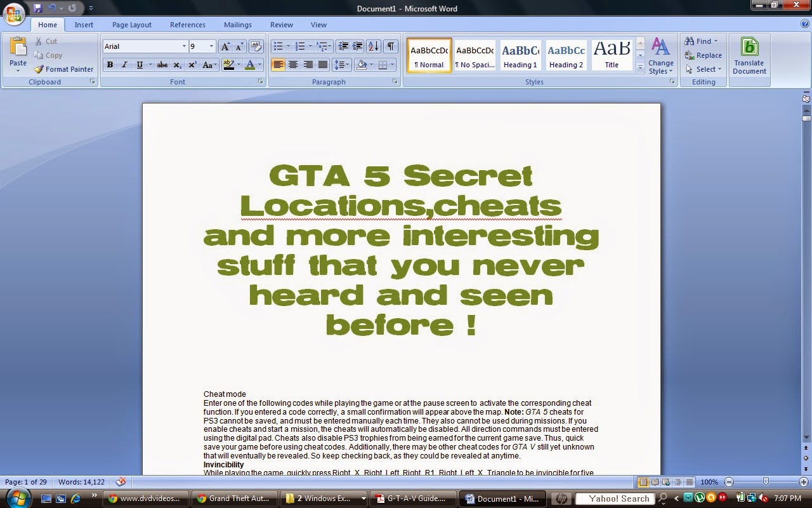This screenshot has height=508, width=812.
Task: Apply the Heading 1 style
Action: click(x=520, y=55)
